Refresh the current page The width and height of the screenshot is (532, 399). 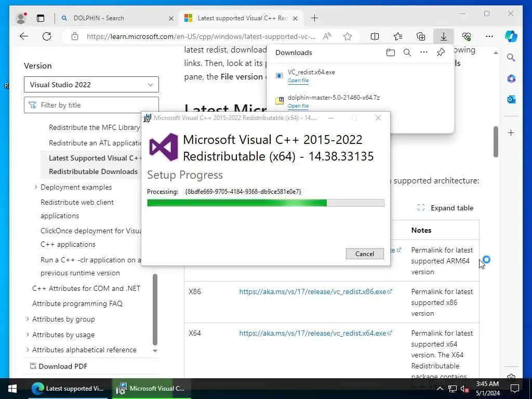point(47,36)
